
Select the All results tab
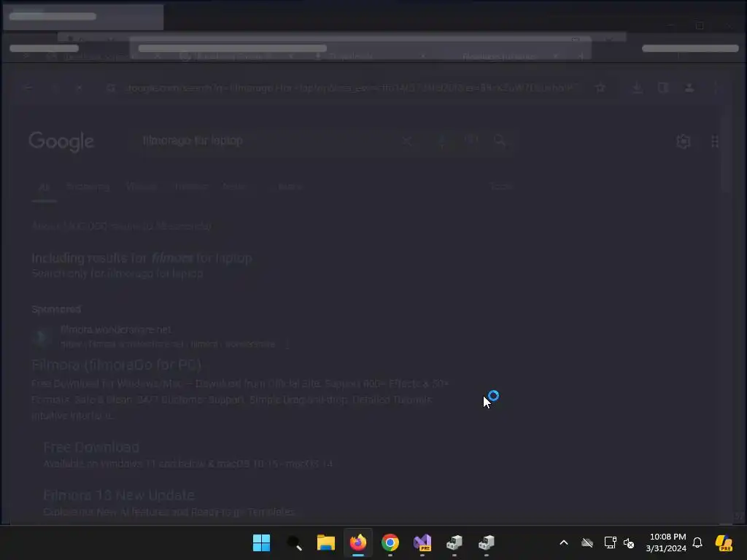[x=44, y=187]
